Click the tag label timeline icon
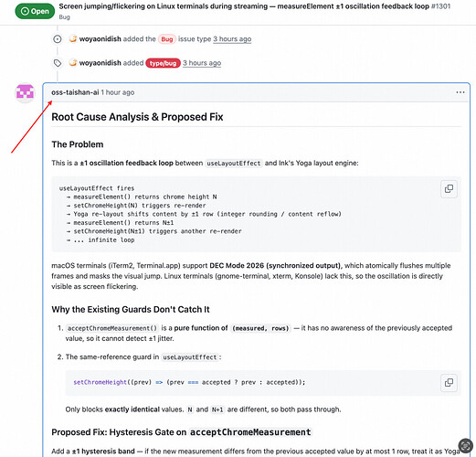This screenshot has width=476, height=457. click(58, 63)
